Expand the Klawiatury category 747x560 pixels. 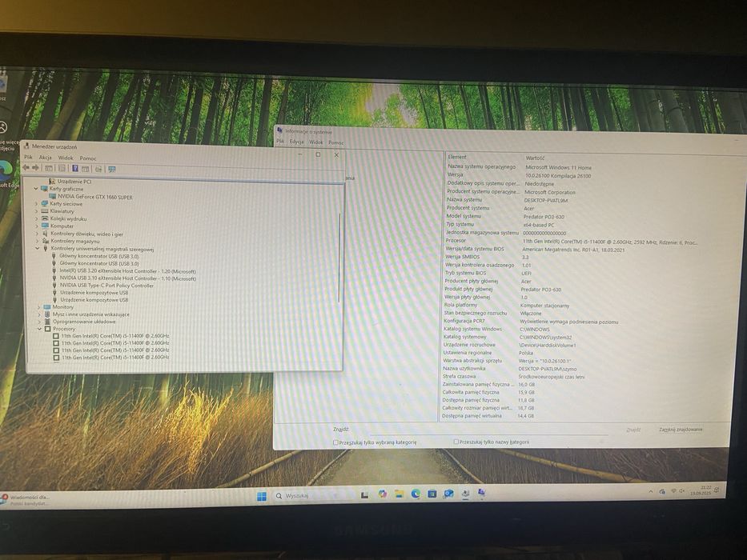36,211
